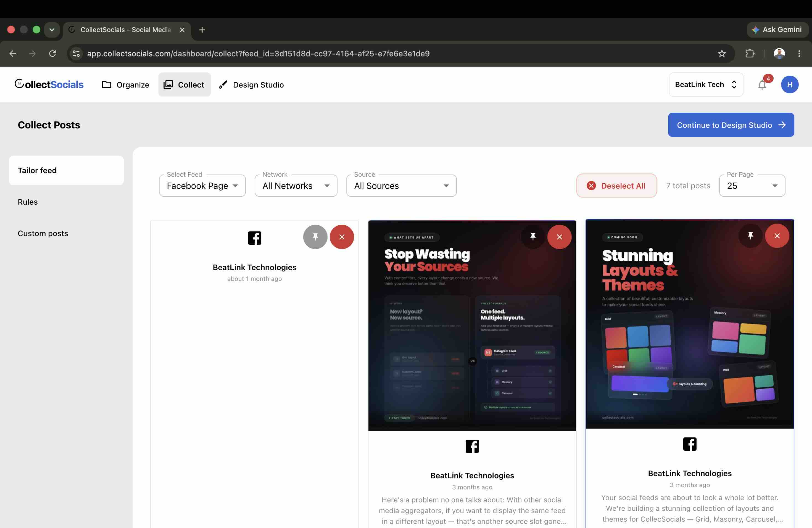Click the CollectSocials logo
Screen dimensions: 812x528
click(x=49, y=84)
